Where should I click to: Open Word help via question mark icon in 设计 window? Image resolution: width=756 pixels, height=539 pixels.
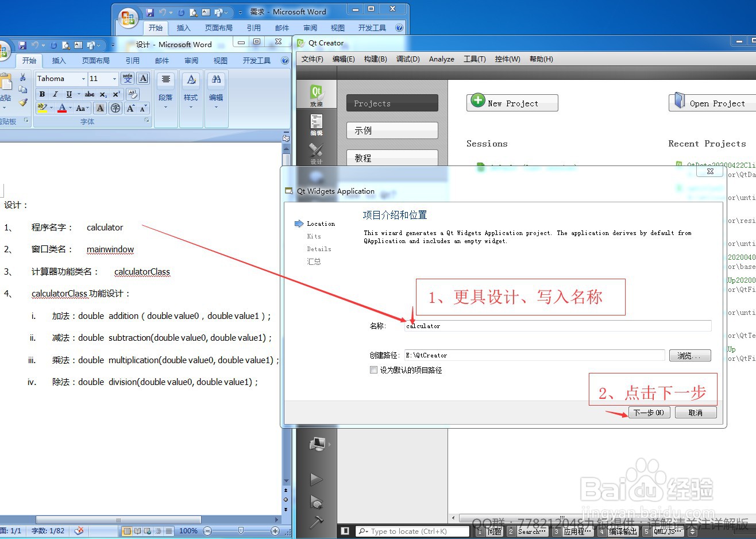click(285, 60)
